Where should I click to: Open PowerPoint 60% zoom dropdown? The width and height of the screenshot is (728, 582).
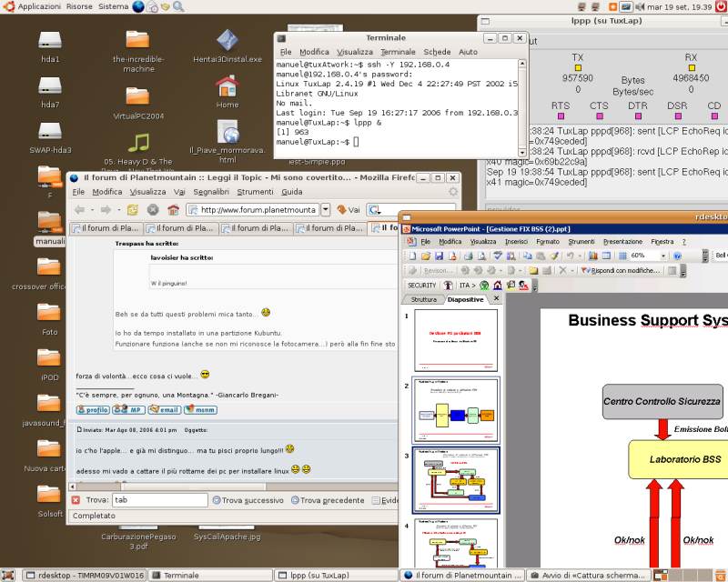[663, 256]
